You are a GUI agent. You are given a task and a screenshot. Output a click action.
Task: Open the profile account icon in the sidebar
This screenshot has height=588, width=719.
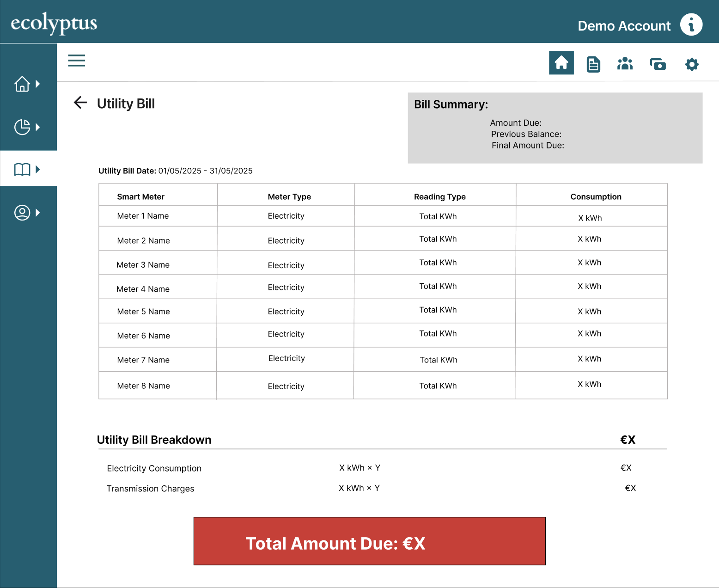(x=21, y=212)
